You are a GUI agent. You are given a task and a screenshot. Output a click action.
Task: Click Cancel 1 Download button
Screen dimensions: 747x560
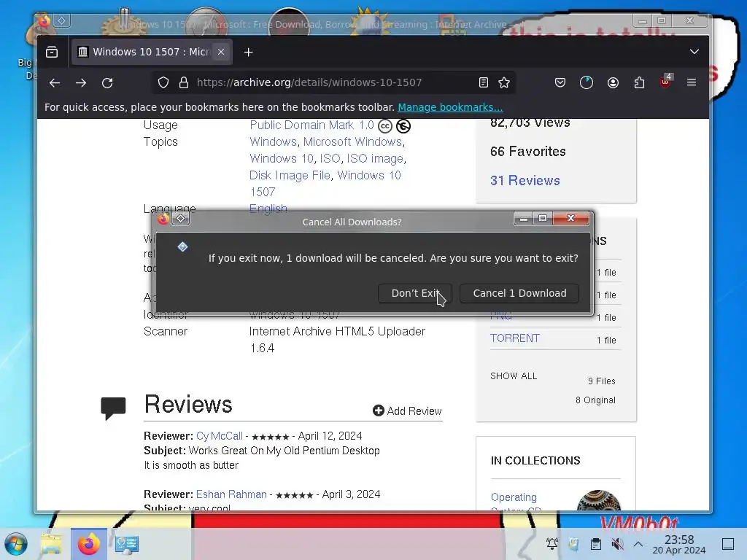pyautogui.click(x=519, y=293)
